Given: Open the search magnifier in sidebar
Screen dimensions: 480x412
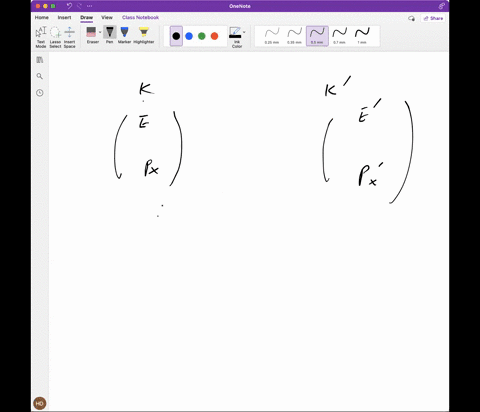Looking at the screenshot, I should coord(40,76).
